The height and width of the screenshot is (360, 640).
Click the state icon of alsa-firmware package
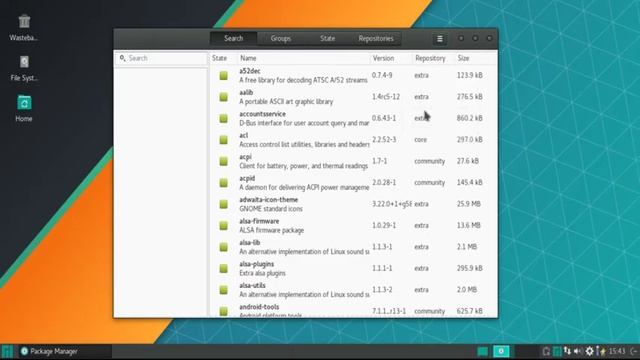tap(223, 225)
